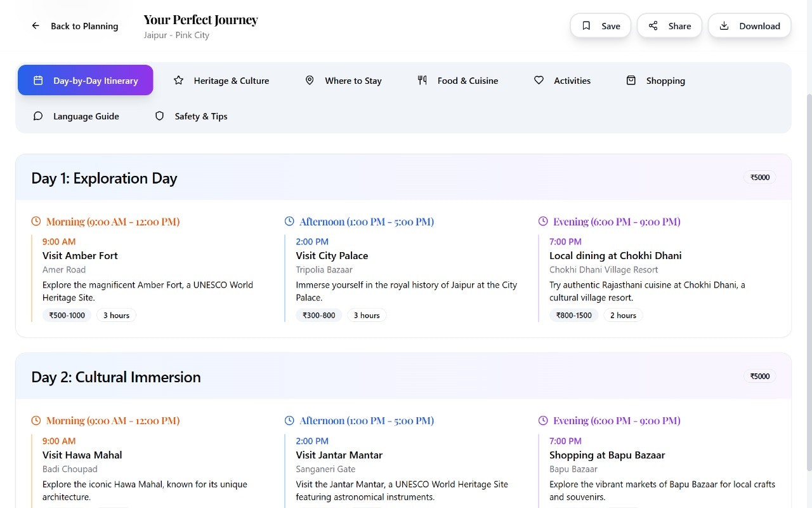The width and height of the screenshot is (812, 508).
Task: Select the Visit Hawa Mahal activity title
Action: point(82,455)
